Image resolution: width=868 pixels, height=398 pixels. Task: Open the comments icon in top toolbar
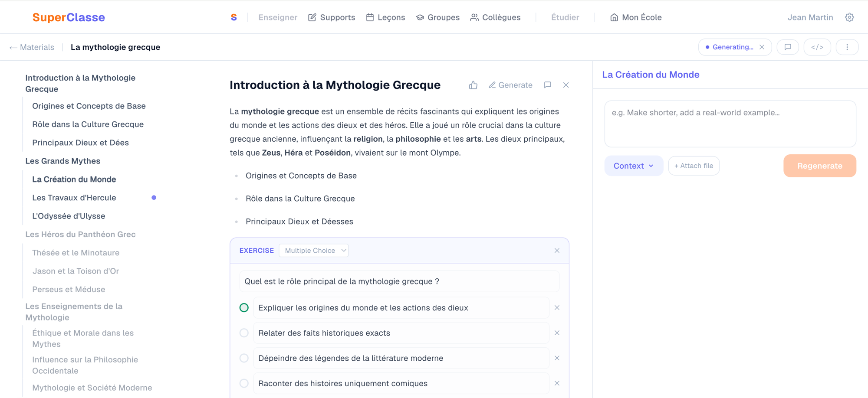(788, 47)
